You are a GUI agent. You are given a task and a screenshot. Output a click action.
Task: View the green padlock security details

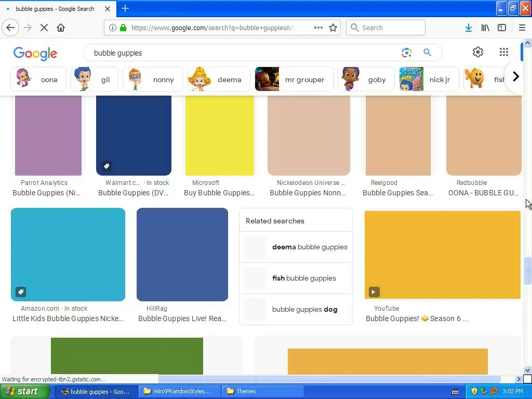[x=123, y=28]
